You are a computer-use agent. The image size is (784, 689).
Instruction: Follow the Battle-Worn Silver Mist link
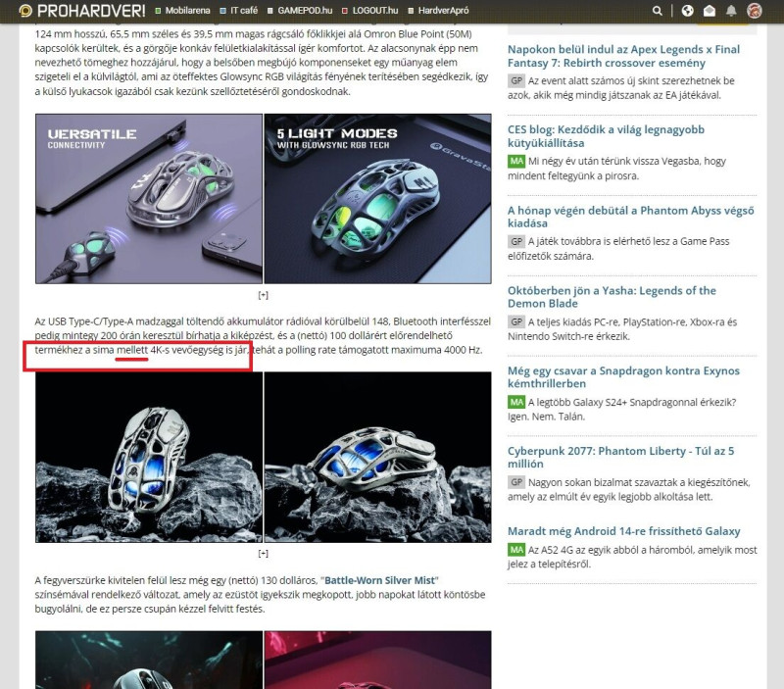click(380, 580)
